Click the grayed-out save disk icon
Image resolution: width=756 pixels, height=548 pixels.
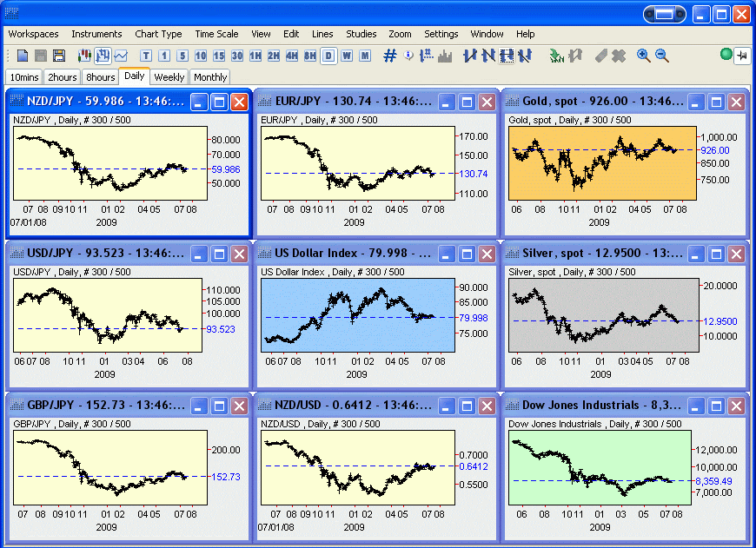(x=41, y=56)
